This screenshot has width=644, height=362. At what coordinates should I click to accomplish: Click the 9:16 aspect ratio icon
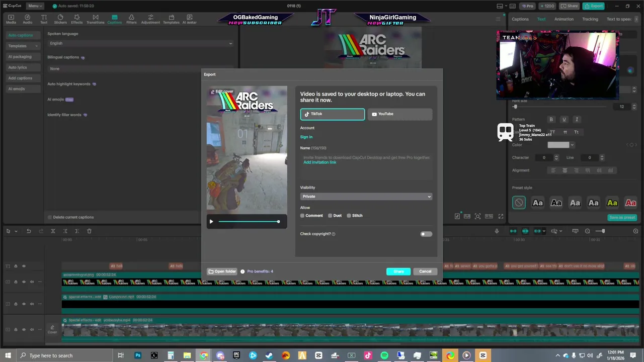pos(489,216)
